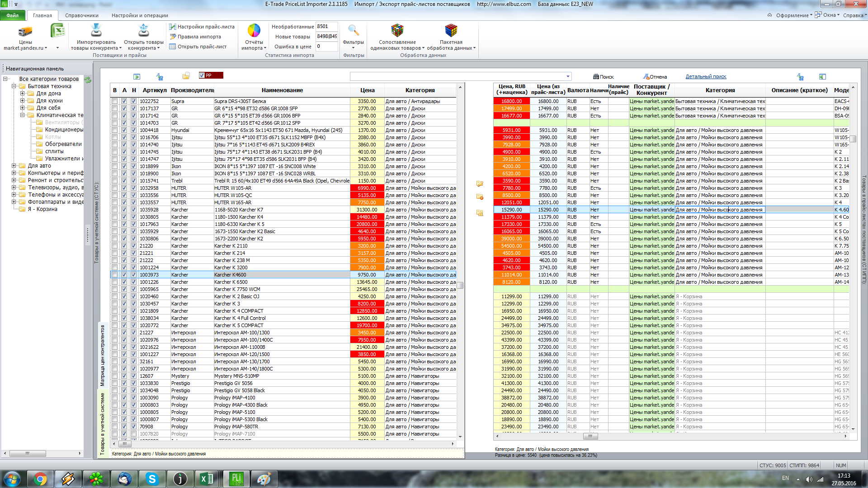This screenshot has width=868, height=488.
Task: Open Yandex Market prices truck icon
Action: 25,31
